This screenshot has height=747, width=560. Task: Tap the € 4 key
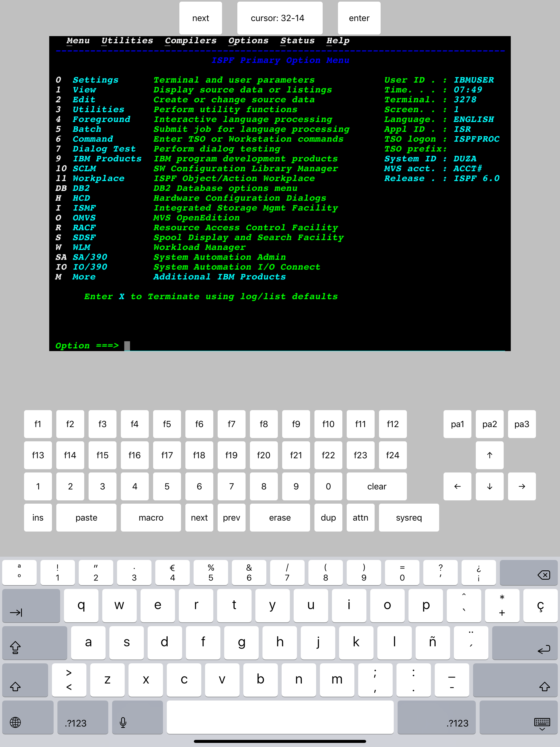coord(172,573)
